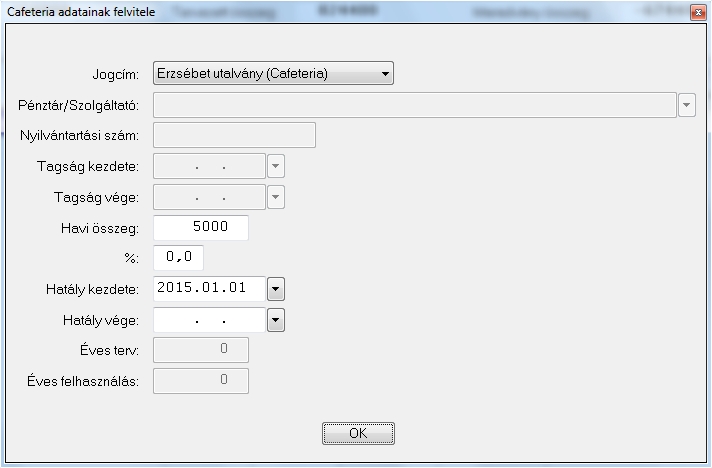Screen dimensions: 712x468
Task: Open the Hatály vége calendar dropdown arrow
Action: (276, 320)
